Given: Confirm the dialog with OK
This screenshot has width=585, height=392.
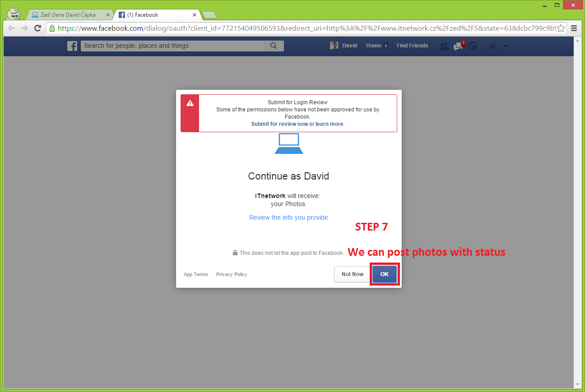Looking at the screenshot, I should [x=385, y=274].
